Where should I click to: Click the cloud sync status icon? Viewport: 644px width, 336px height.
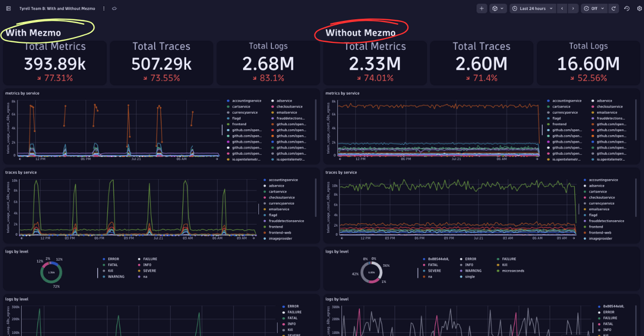tap(114, 9)
